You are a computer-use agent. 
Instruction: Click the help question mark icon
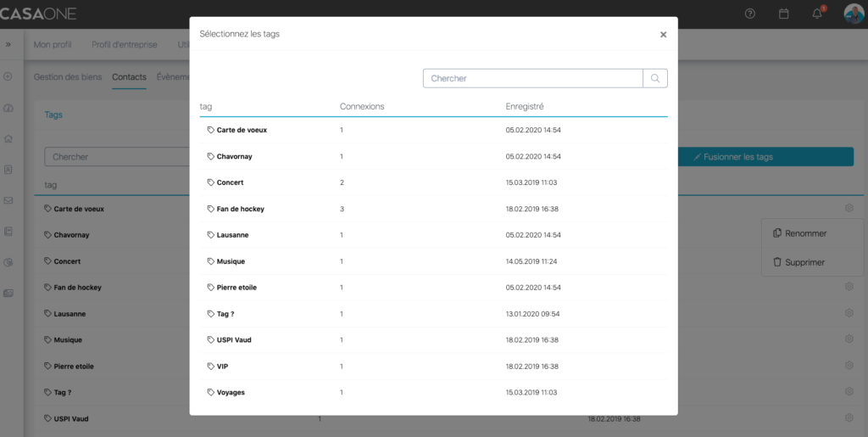(x=749, y=14)
